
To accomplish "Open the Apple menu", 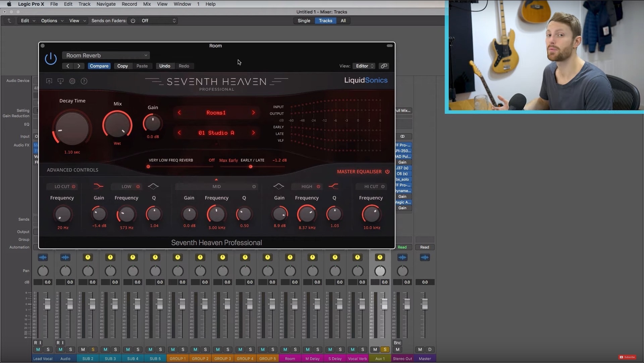I will (x=9, y=4).
